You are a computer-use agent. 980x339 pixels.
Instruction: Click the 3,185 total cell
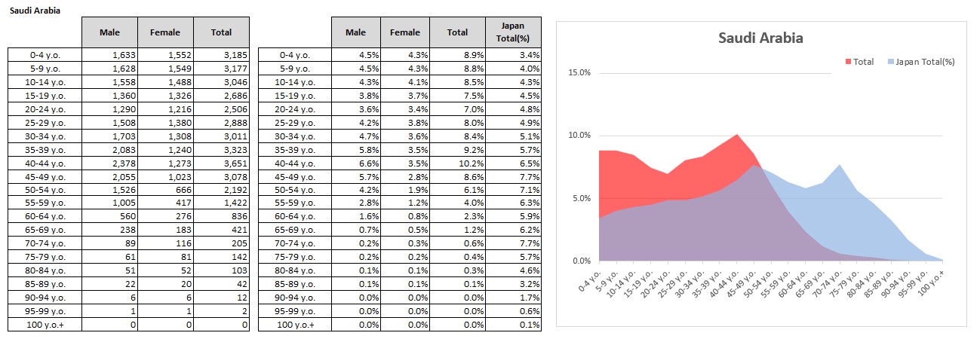[x=222, y=55]
